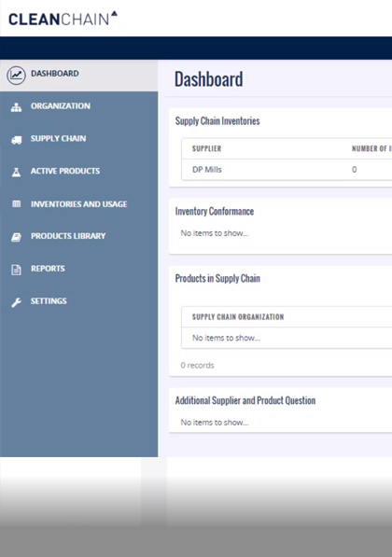Click 'No items to show...' in Supply Chain Organization table
Image resolution: width=392 pixels, height=557 pixels.
pyautogui.click(x=226, y=338)
